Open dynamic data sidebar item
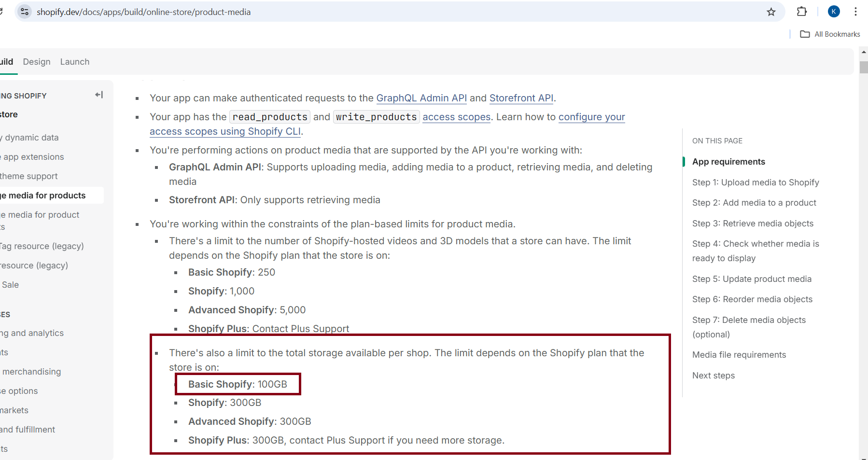Viewport: 868px width, 460px height. 30,138
